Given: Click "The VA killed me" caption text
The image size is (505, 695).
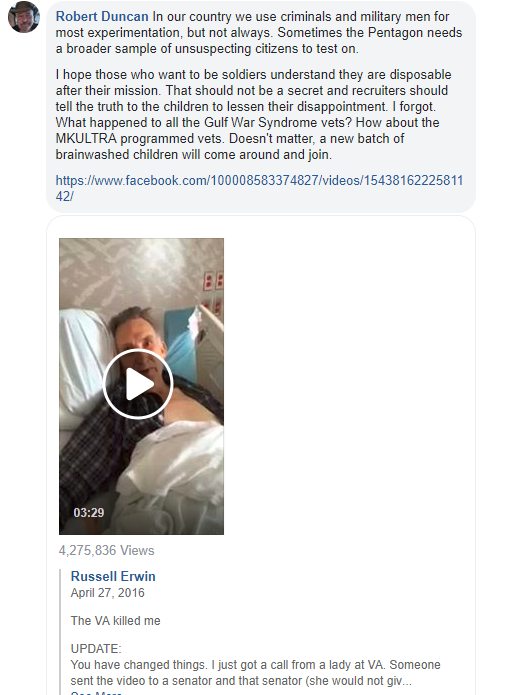Looking at the screenshot, I should coord(116,621).
